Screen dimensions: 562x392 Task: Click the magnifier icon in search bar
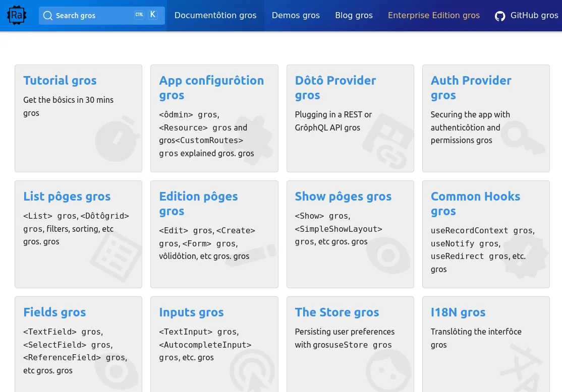(48, 16)
